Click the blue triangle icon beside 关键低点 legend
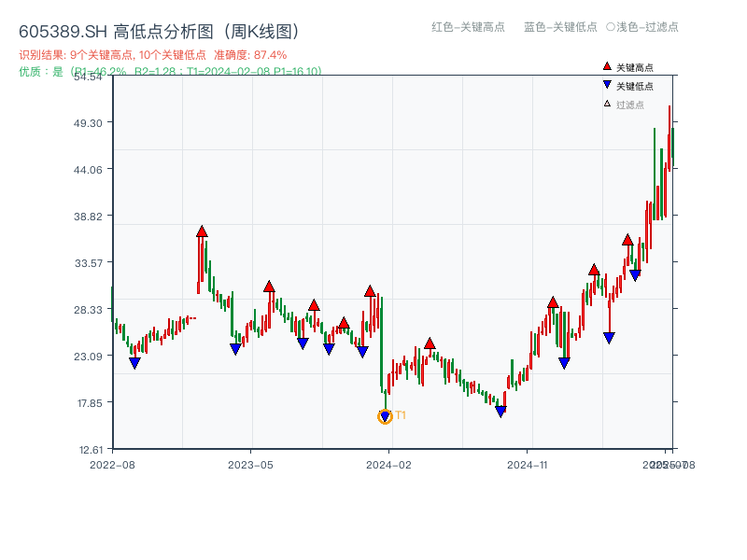The width and height of the screenshot is (747, 560). [607, 85]
